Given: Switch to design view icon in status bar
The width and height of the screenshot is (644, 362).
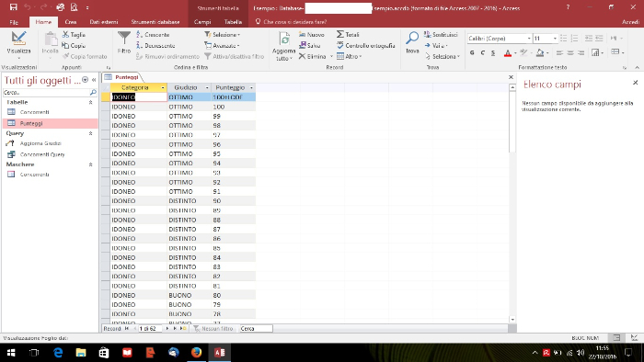Looking at the screenshot, I should (634, 338).
